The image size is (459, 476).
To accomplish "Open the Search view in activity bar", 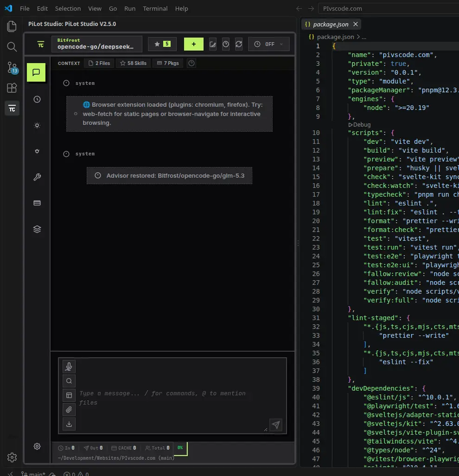I will [12, 47].
